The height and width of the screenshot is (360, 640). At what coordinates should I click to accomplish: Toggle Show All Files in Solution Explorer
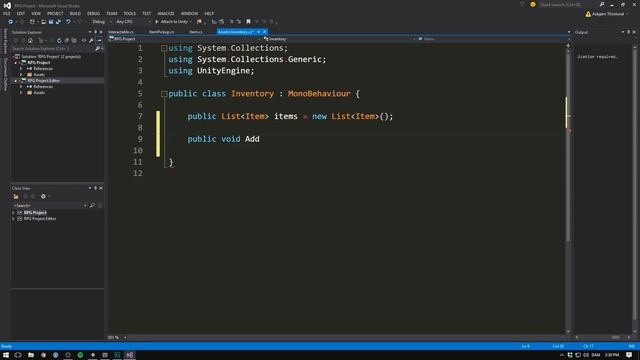click(x=74, y=40)
